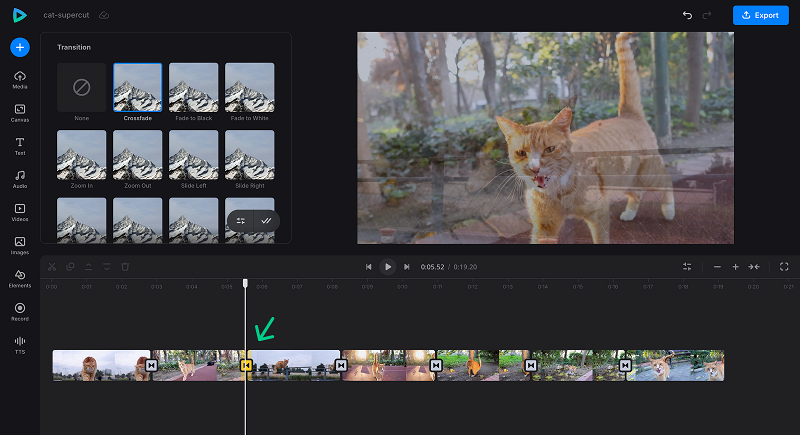Open the Record sidebar option
This screenshot has height=435, width=800.
[x=20, y=312]
